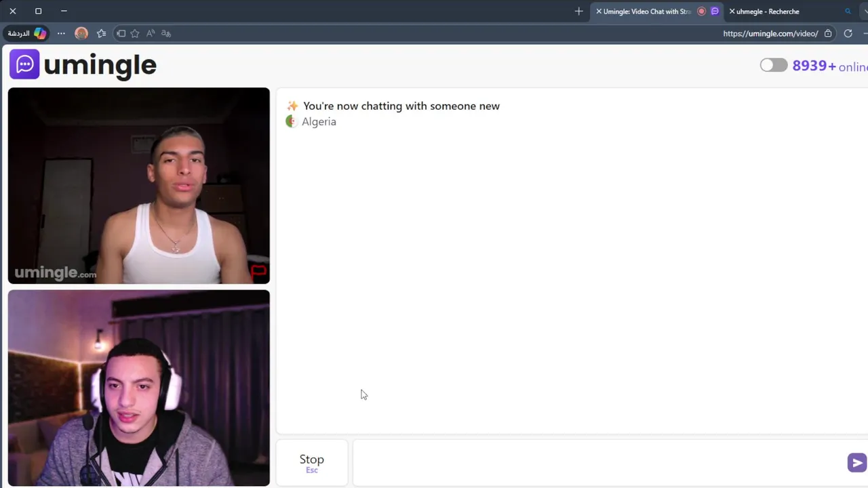Click the split screen icon in the address bar
The width and height of the screenshot is (868, 488).
(x=121, y=33)
